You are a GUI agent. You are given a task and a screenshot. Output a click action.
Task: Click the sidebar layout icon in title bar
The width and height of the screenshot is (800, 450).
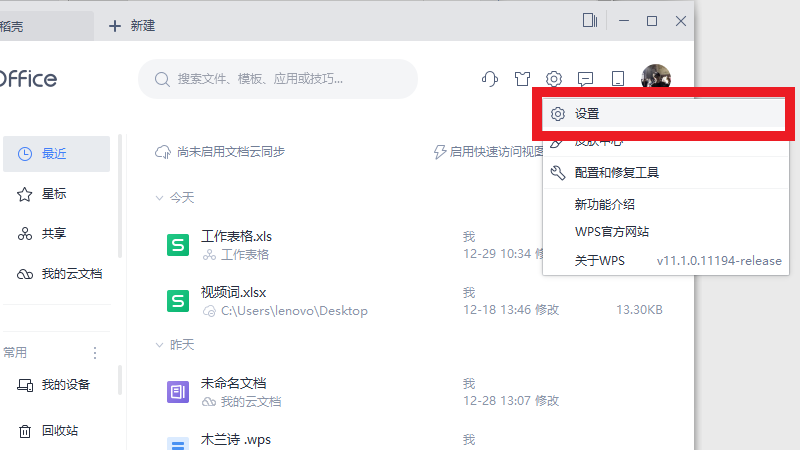click(x=589, y=20)
